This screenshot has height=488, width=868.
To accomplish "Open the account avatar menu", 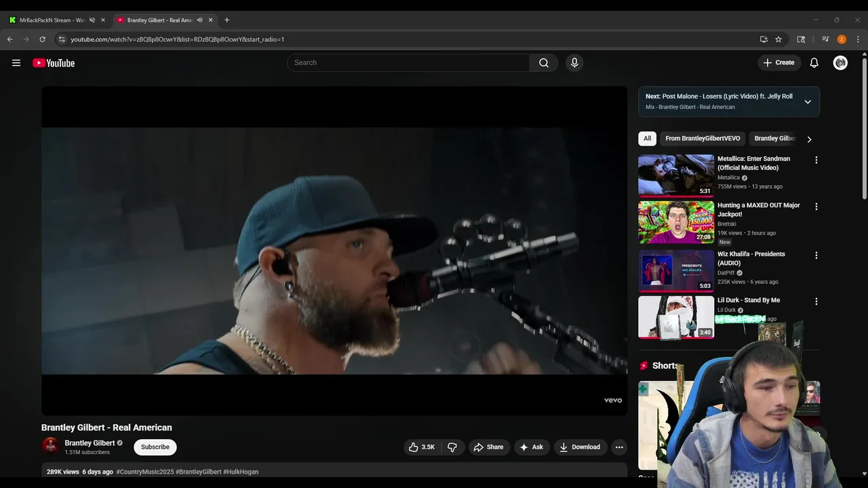I will (x=840, y=63).
